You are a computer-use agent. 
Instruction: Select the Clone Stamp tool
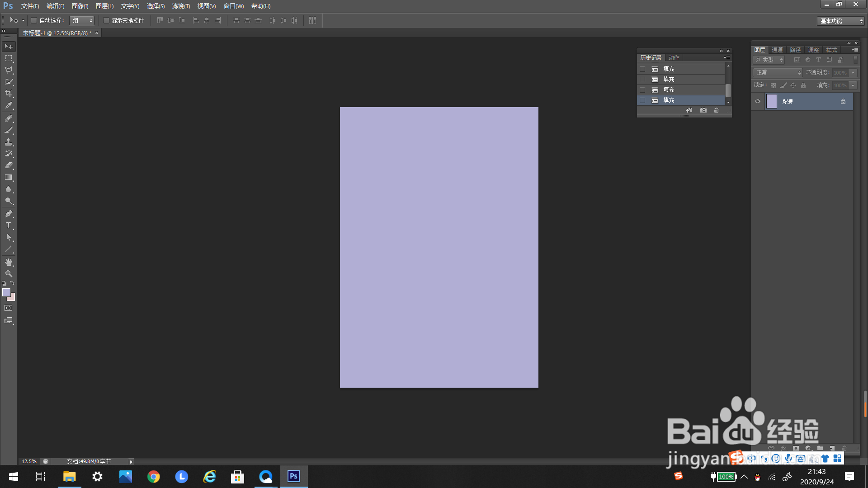[x=9, y=142]
